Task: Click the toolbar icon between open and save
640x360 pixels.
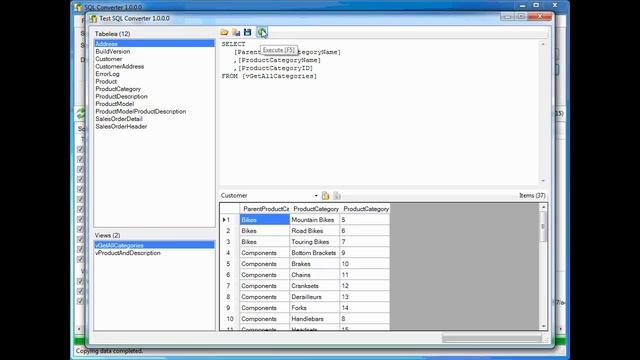Action: point(236,32)
